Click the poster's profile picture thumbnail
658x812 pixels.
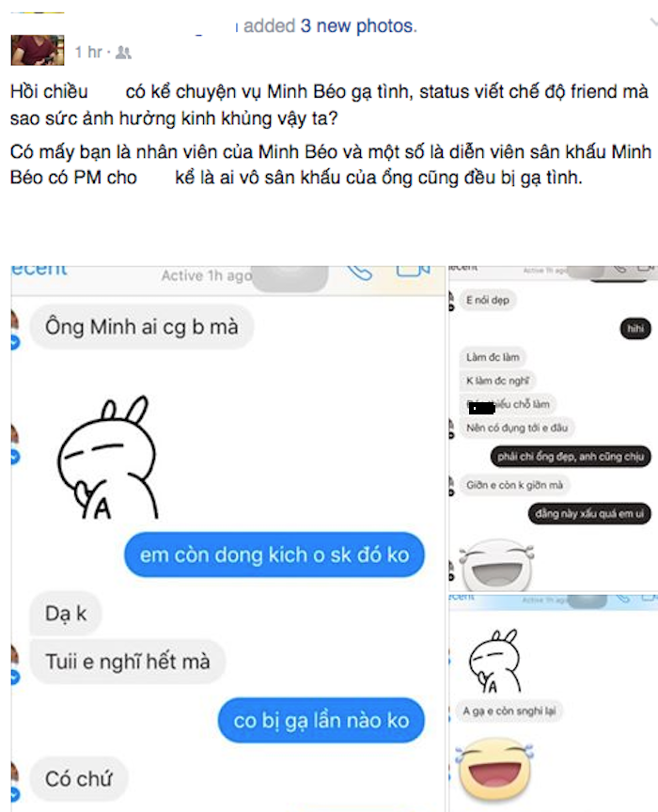pyautogui.click(x=38, y=50)
